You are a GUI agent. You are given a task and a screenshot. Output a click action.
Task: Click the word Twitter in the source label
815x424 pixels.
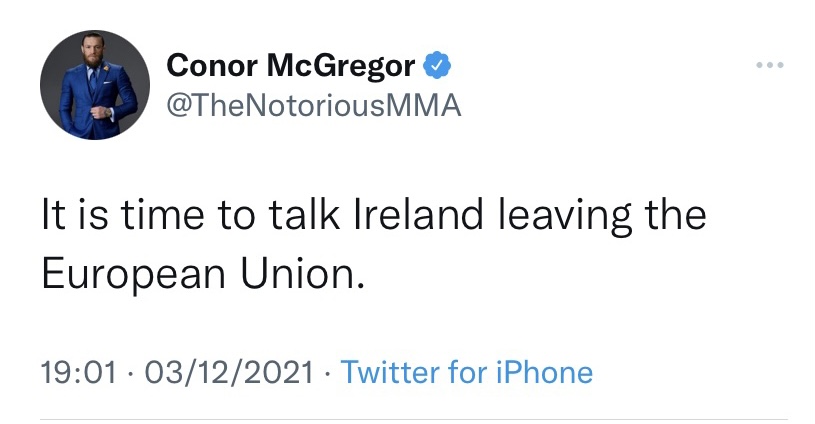point(390,373)
